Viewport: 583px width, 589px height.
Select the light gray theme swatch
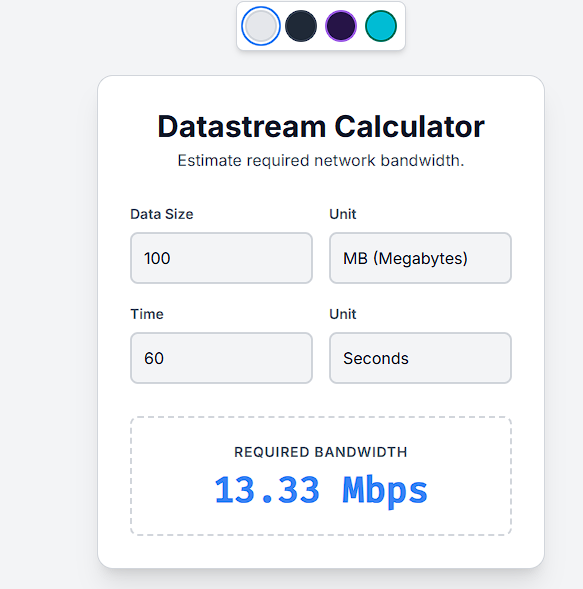click(261, 26)
